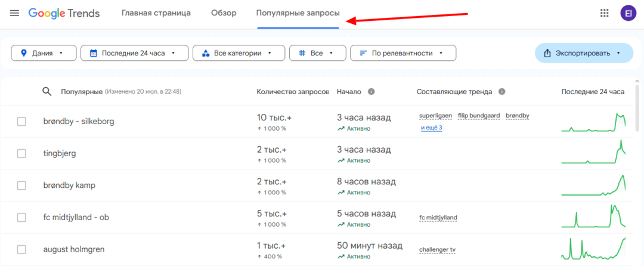
Task: Click sparkline chart for august holmgren
Action: coord(593,248)
